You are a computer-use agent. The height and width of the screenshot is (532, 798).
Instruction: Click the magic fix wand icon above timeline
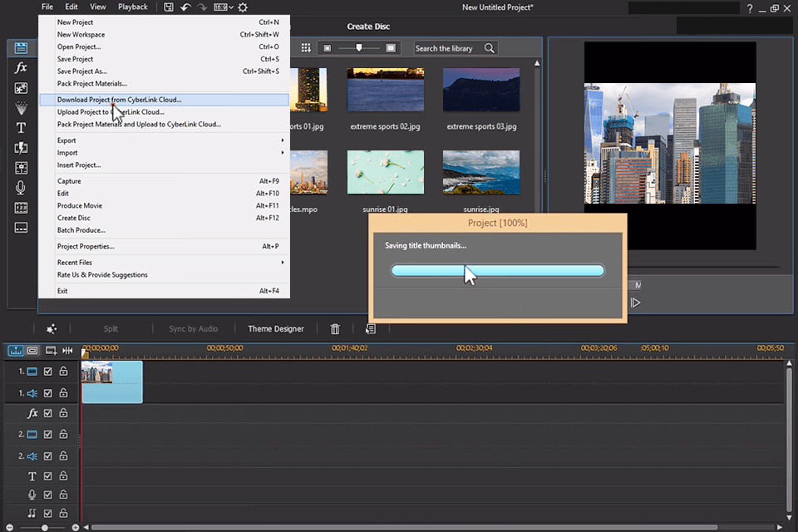click(x=52, y=329)
